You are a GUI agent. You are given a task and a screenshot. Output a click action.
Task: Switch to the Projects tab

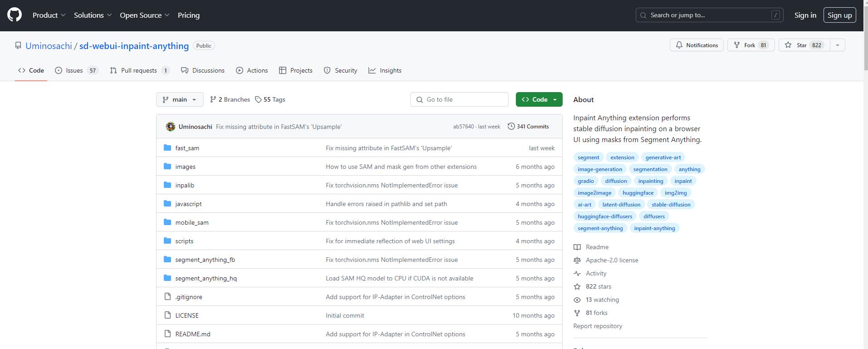click(x=296, y=70)
